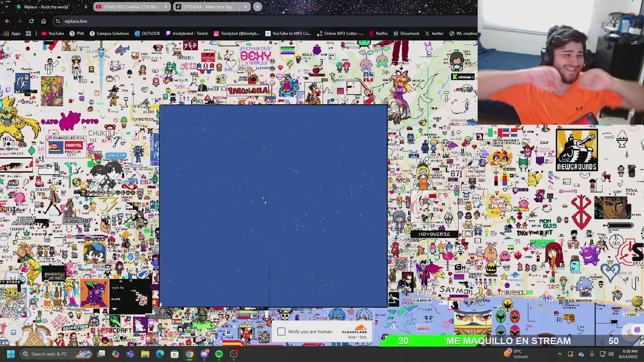Go back with the browser back arrow
Image resolution: width=644 pixels, height=362 pixels.
[x=7, y=21]
